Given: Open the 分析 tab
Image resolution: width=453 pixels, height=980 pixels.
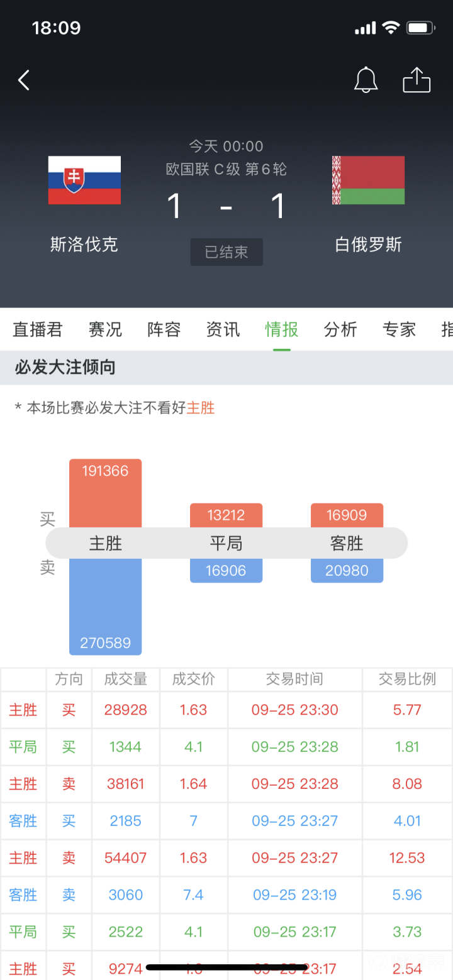Looking at the screenshot, I should click(x=340, y=329).
